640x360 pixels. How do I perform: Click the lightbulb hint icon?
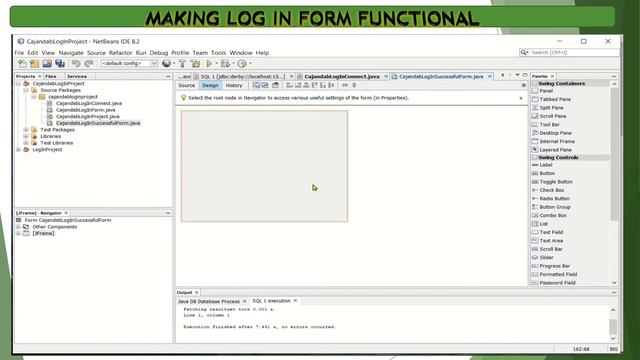[x=183, y=98]
